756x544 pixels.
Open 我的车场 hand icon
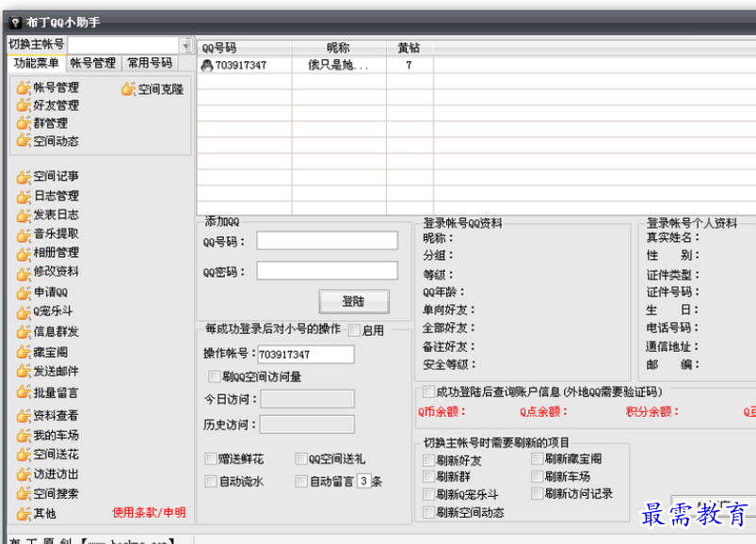24,436
